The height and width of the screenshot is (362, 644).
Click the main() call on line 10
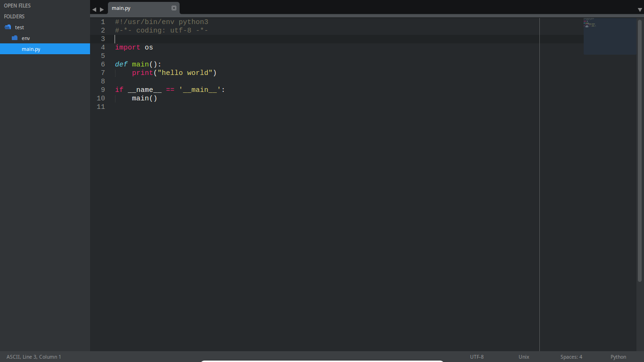(x=145, y=99)
